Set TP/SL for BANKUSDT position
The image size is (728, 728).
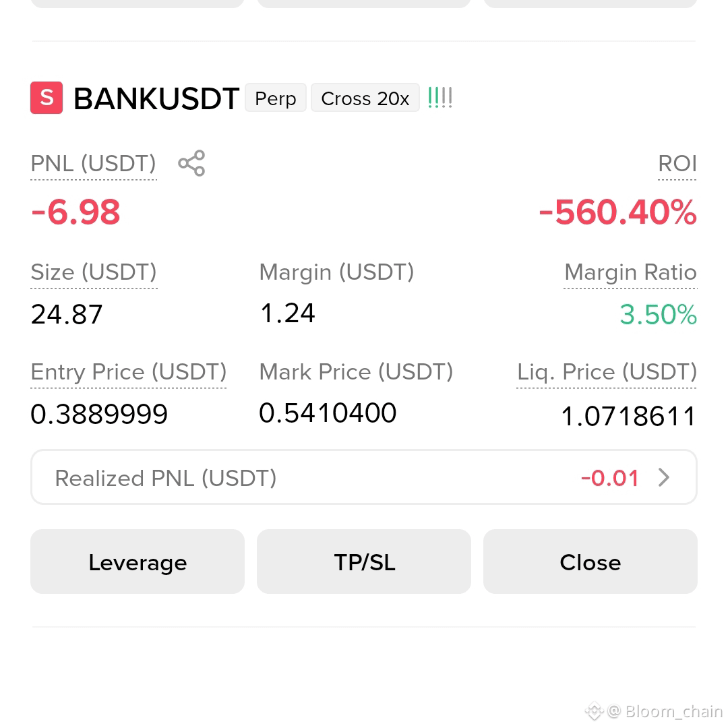point(364,562)
